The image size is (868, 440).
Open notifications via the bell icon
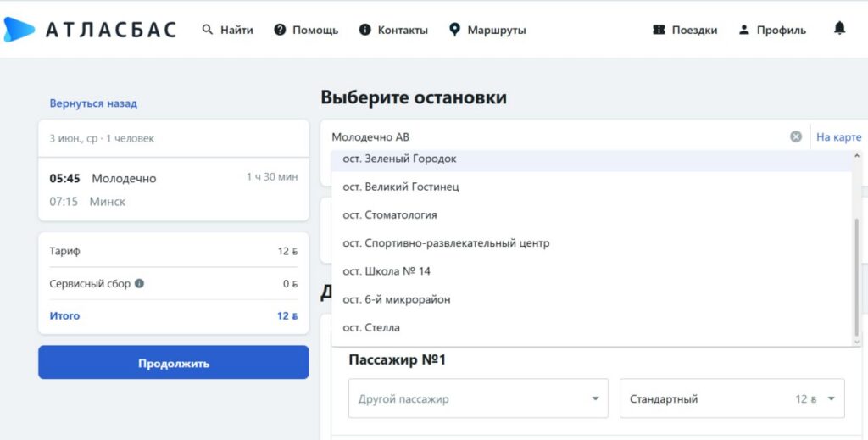[840, 28]
